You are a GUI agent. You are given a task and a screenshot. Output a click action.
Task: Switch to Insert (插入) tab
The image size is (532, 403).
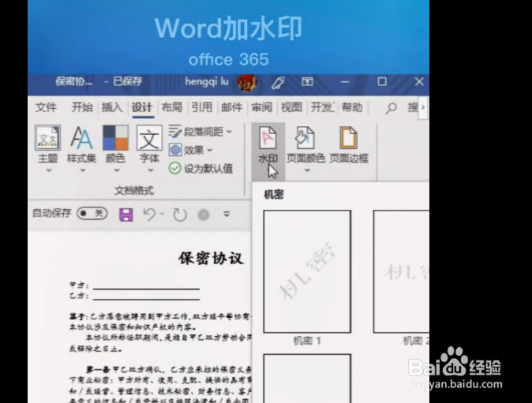112,107
